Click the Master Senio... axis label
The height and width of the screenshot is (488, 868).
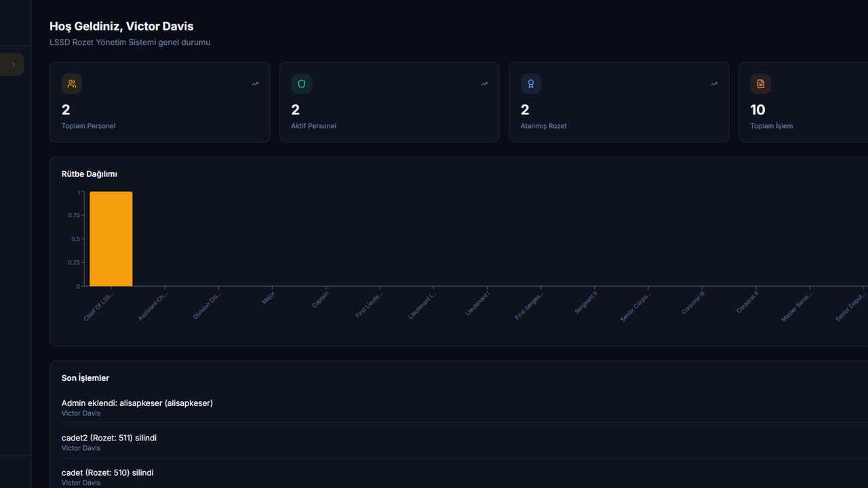797,306
